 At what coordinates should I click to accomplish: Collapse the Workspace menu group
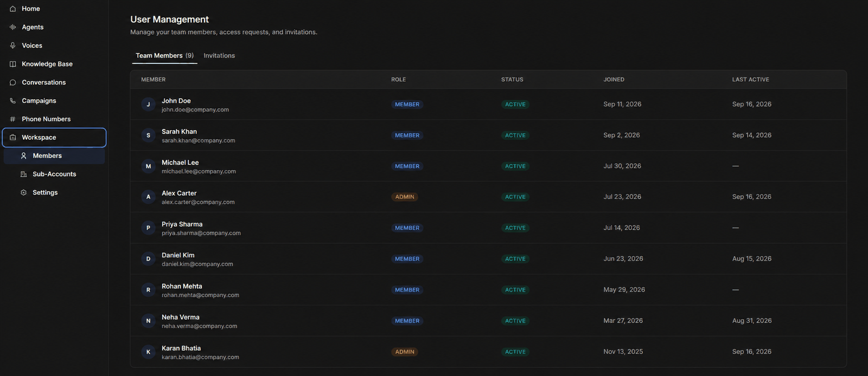tap(54, 138)
